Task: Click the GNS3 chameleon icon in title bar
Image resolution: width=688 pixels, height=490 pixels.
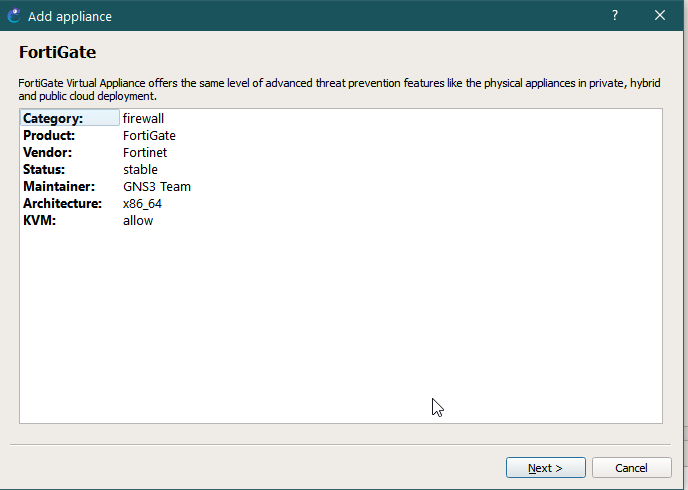Action: [14, 16]
